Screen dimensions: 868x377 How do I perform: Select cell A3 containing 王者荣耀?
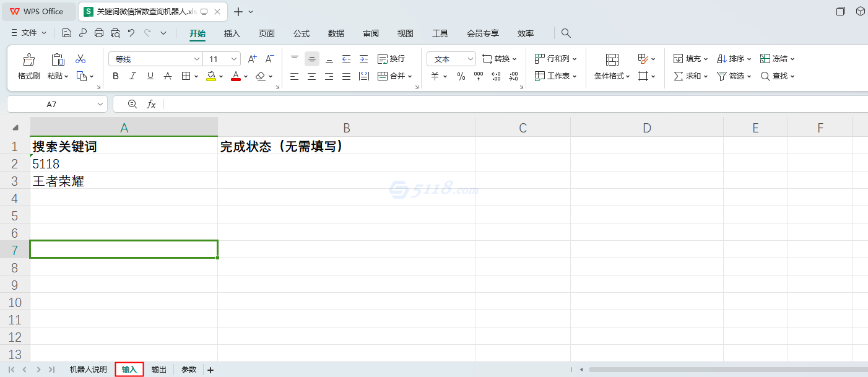click(124, 181)
